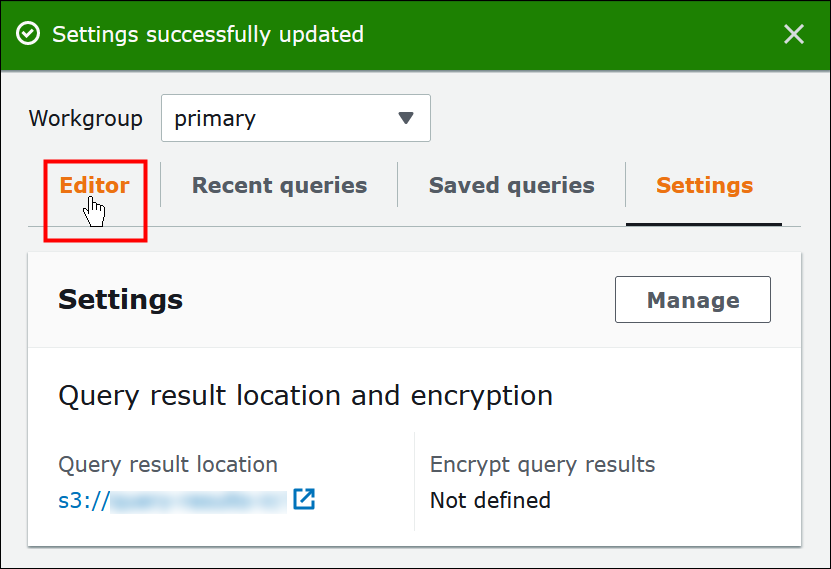Click the Settings panel heading
Screen dimensions: 831x569
(120, 299)
